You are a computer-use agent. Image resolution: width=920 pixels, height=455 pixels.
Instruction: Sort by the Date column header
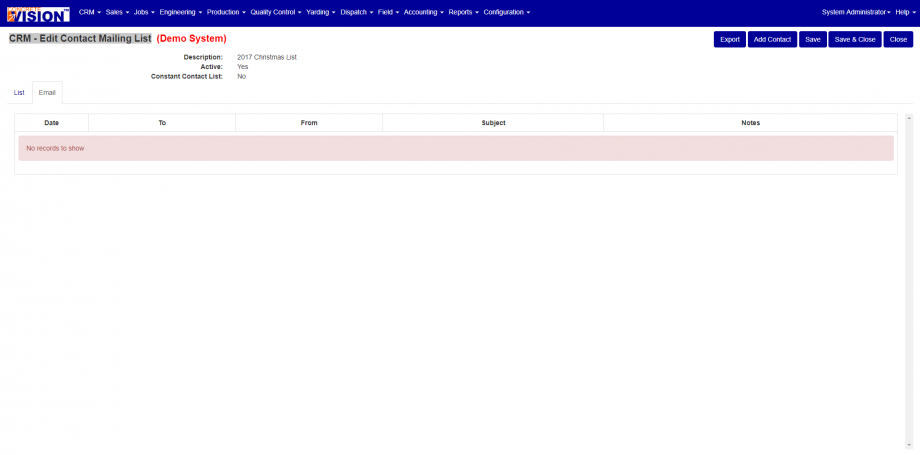tap(52, 123)
